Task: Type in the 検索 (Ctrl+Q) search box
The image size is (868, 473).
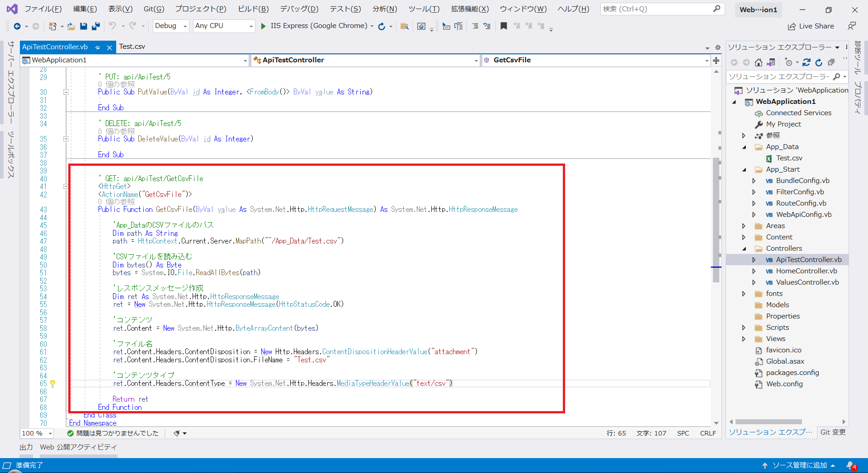Action: 656,9
